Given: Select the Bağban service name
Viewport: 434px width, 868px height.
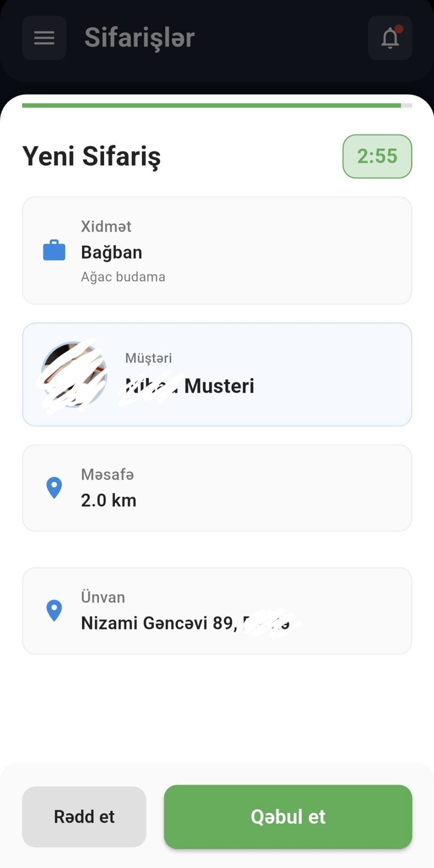Looking at the screenshot, I should pos(112,252).
